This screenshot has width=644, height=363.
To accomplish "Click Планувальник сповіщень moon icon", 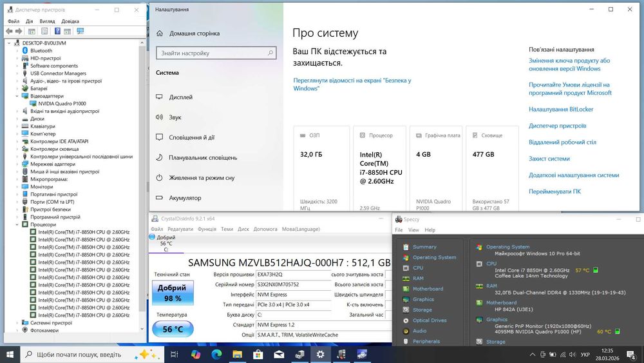I will pos(159,157).
